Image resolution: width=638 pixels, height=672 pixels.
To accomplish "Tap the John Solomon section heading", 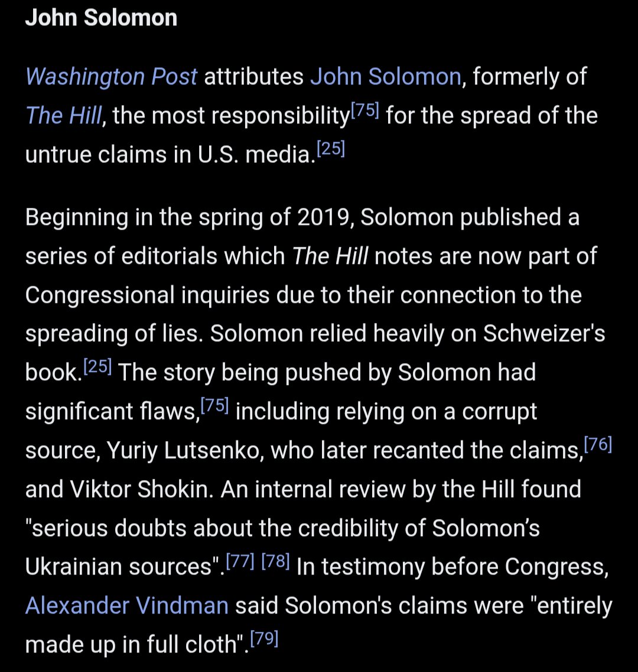I will click(101, 18).
